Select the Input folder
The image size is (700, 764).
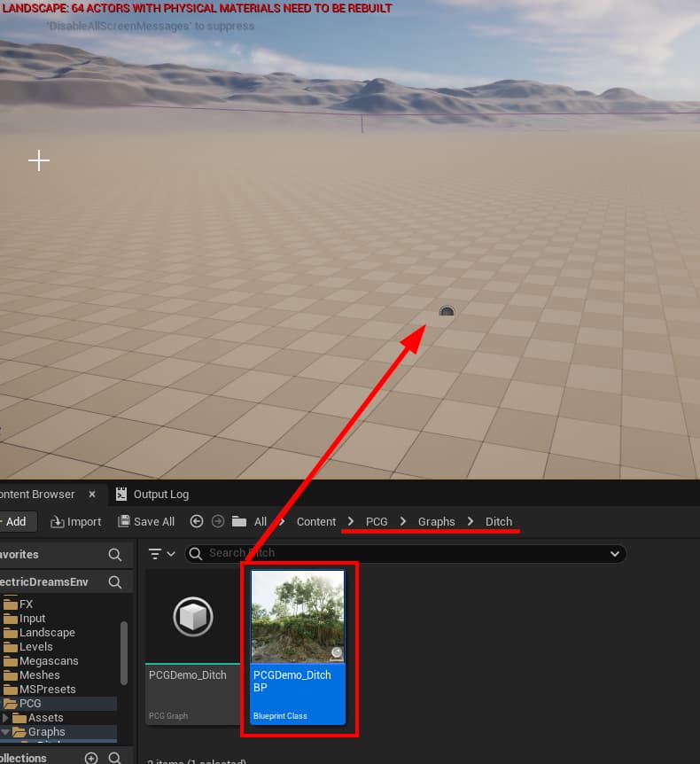point(32,619)
